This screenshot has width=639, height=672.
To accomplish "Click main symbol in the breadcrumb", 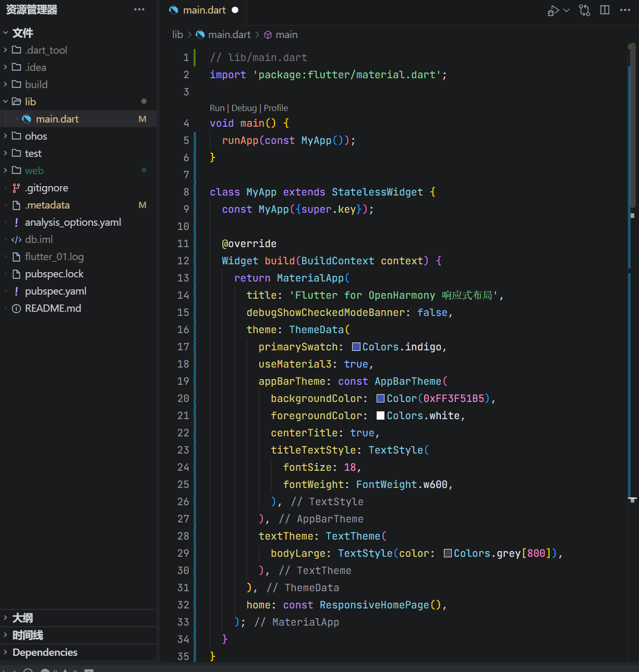I will 286,34.
